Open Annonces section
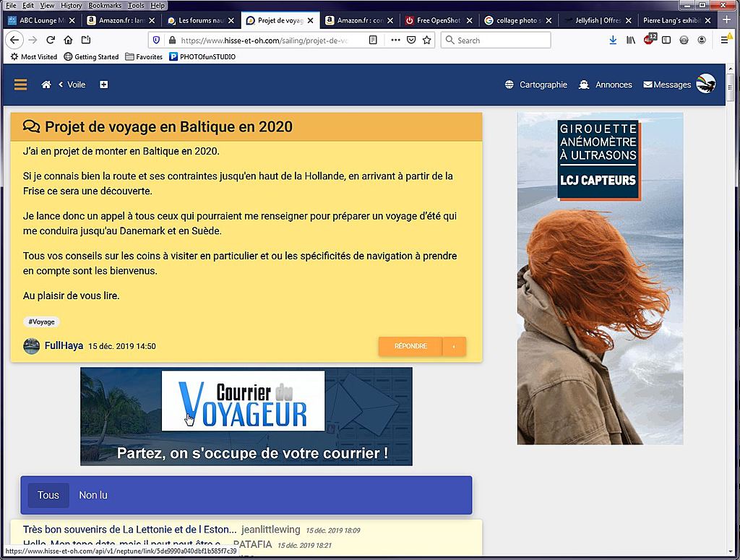 point(606,85)
